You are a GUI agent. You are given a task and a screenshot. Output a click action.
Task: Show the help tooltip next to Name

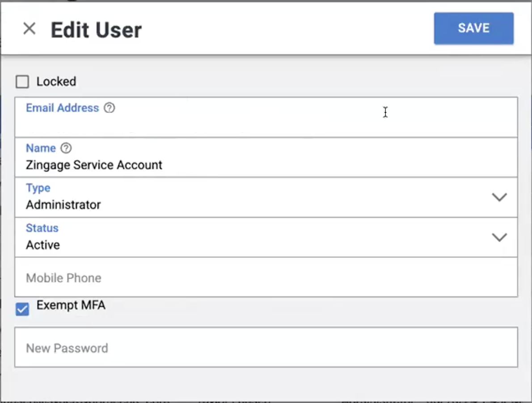coord(66,148)
